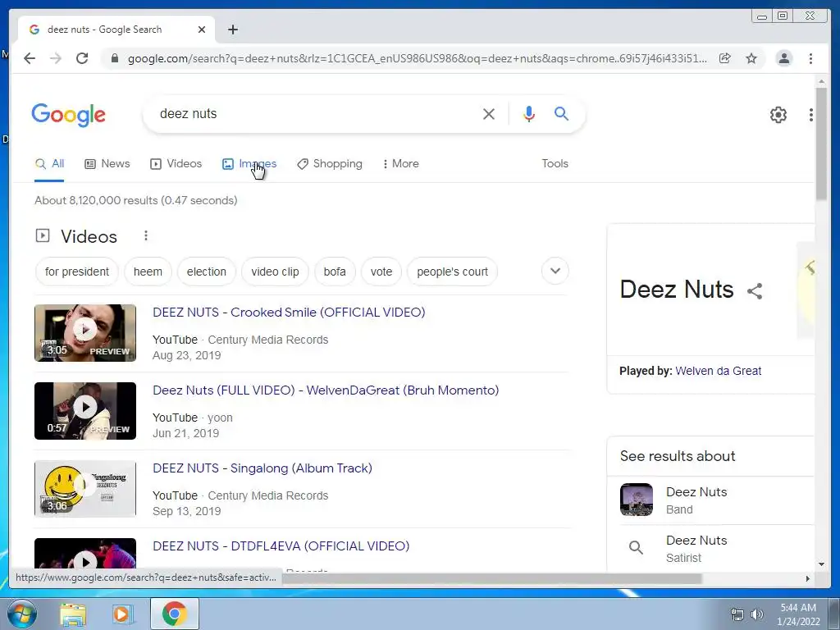Open the Chrome three-dot menu
Screen dimensions: 840x630
click(810, 58)
